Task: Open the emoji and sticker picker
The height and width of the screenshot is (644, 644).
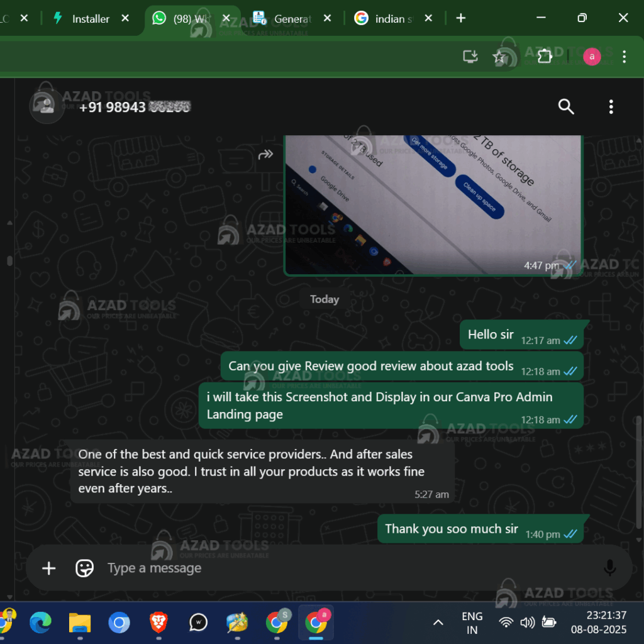Action: coord(85,569)
